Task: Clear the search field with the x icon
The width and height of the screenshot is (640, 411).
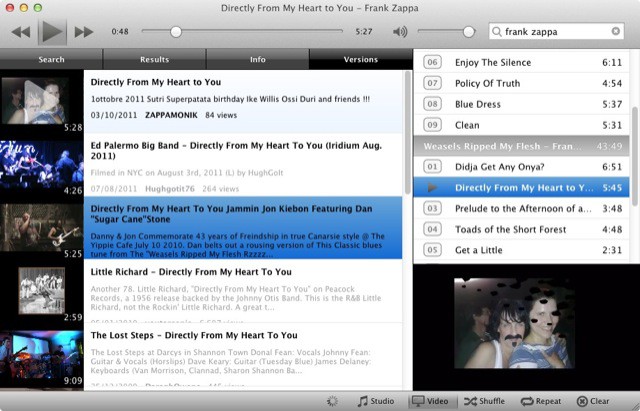Action: [616, 32]
